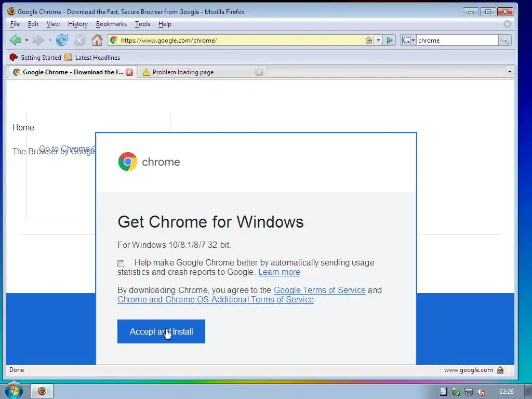The image size is (532, 399).
Task: Click the For Windows 10/8.1/8/7 32-bit text
Action: [174, 245]
